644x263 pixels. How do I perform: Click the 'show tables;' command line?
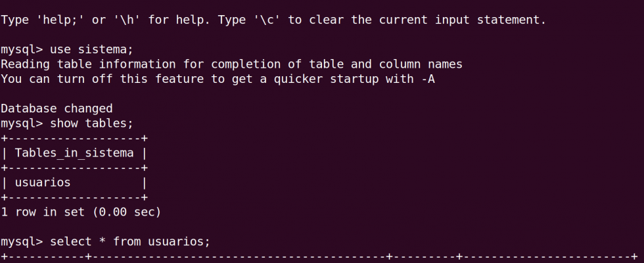click(67, 124)
